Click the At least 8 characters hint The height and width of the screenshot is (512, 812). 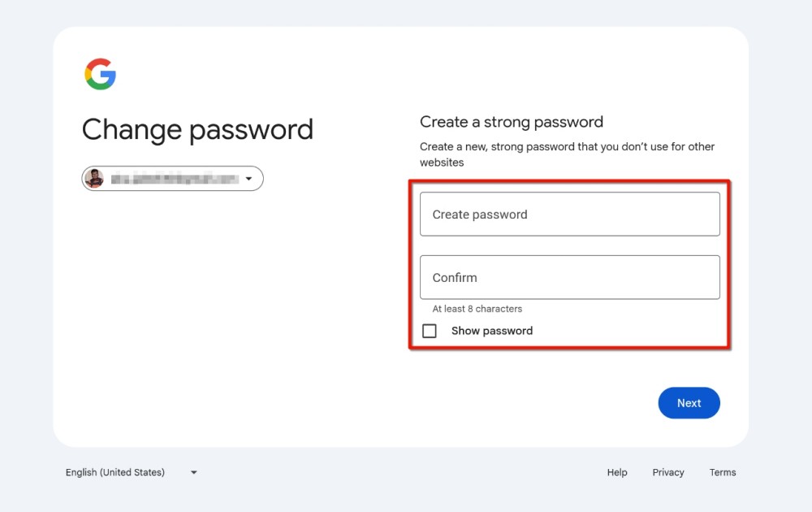click(x=475, y=309)
